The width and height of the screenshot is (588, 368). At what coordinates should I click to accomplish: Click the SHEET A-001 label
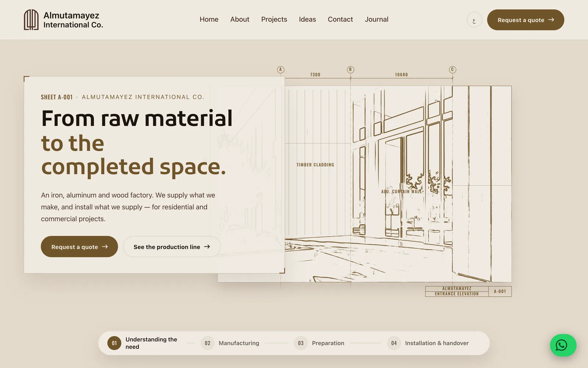(x=57, y=97)
